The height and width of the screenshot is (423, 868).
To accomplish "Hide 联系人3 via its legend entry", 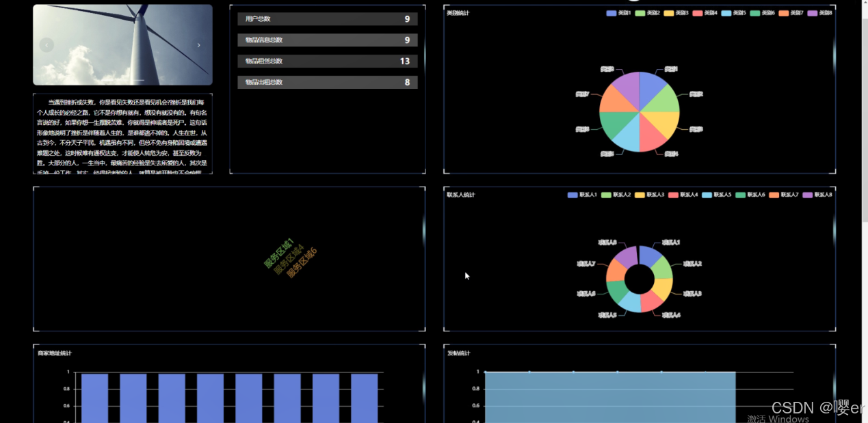I will pos(649,195).
